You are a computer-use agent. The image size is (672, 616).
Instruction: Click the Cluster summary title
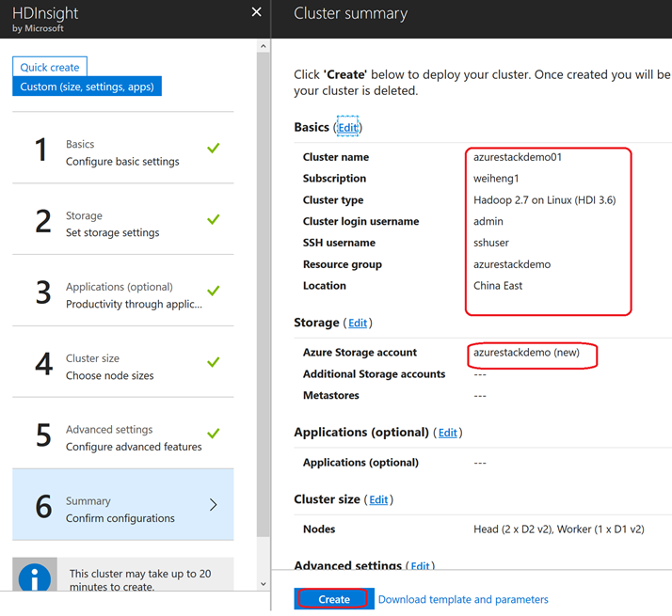pos(350,13)
